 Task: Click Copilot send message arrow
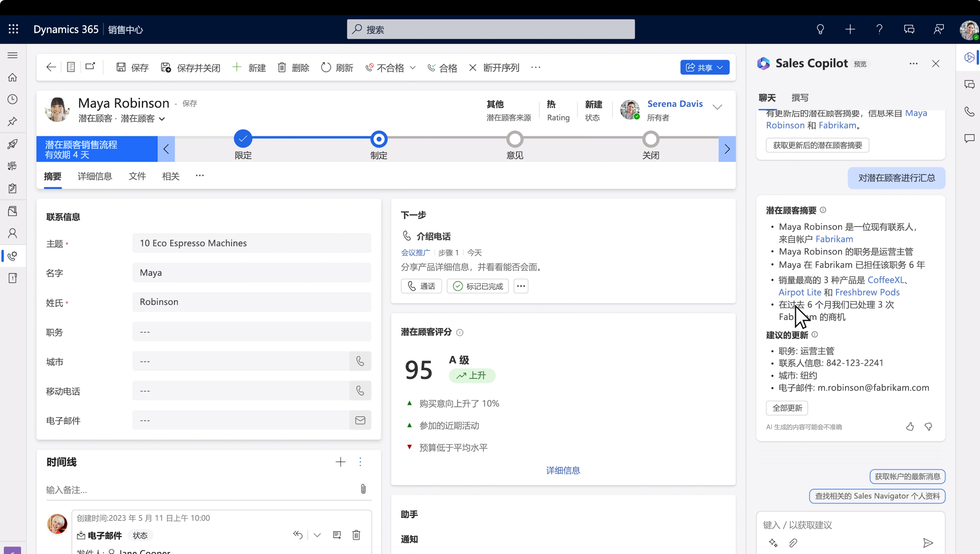[x=928, y=543]
